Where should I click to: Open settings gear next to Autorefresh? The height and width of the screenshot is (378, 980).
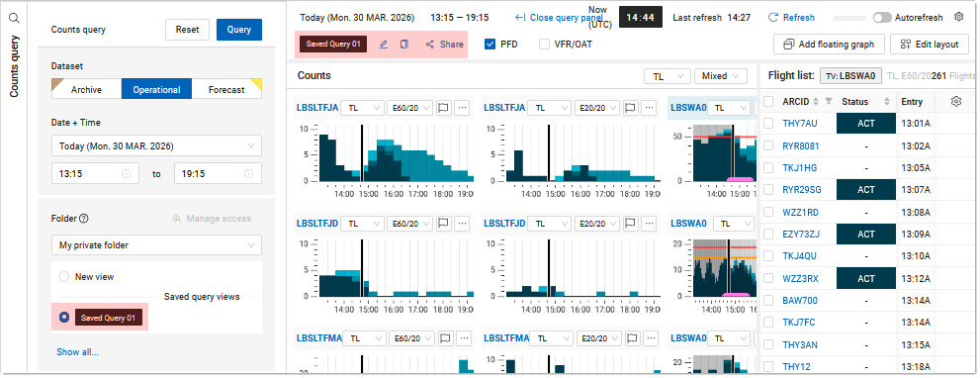click(959, 17)
